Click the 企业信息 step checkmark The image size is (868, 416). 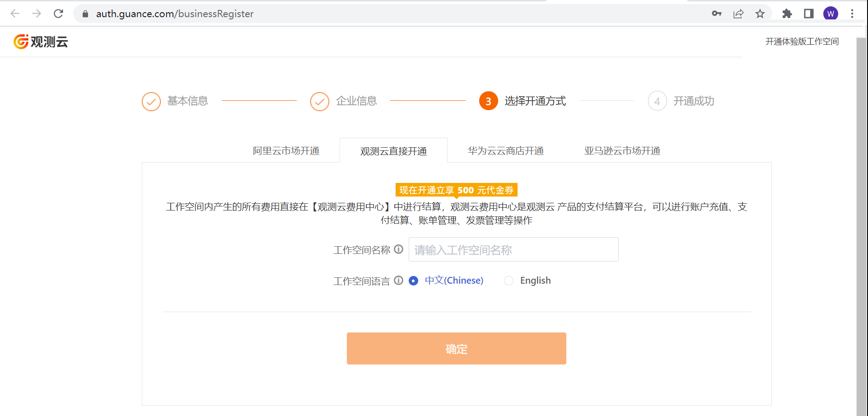pyautogui.click(x=320, y=101)
